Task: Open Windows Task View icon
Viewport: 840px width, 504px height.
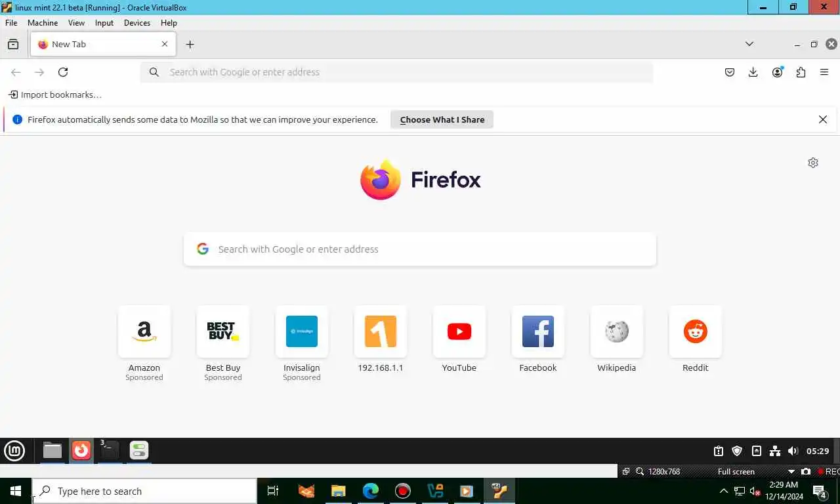Action: click(273, 491)
